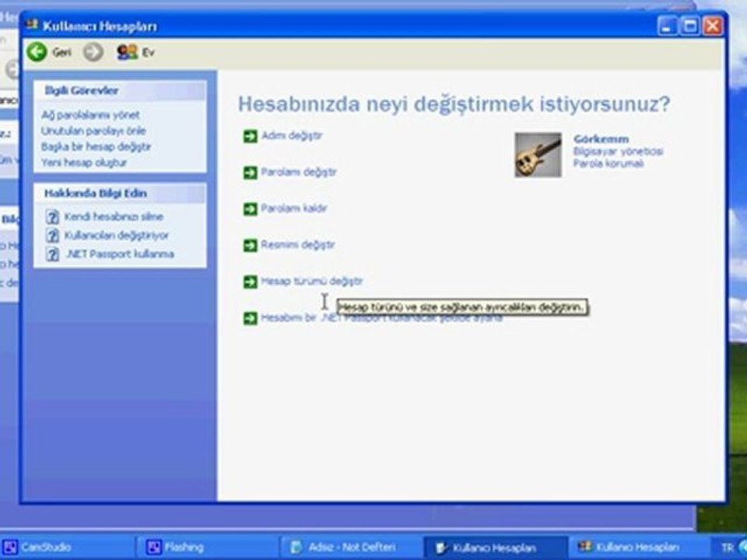Click the active Kullanıcı Hesapları taskbar button

(496, 547)
